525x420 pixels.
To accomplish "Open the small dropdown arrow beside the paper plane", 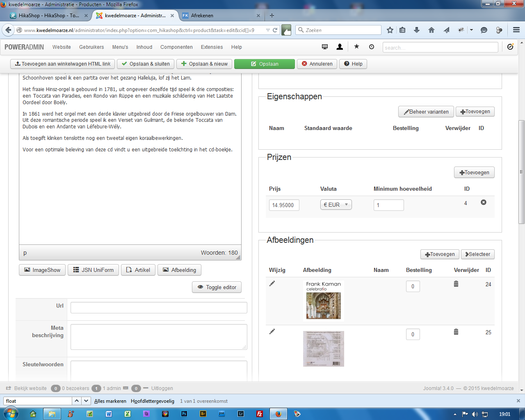I will click(x=471, y=30).
